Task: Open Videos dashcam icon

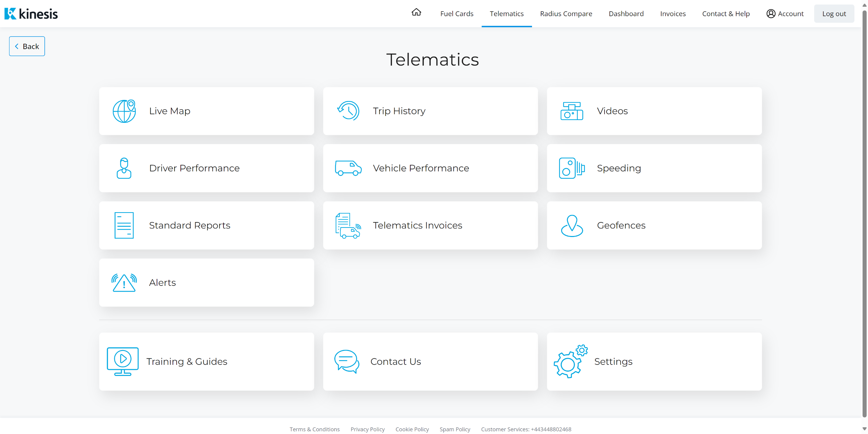Action: (572, 111)
